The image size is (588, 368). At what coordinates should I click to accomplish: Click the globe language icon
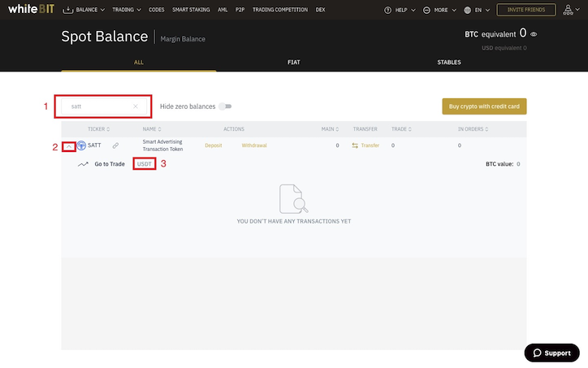pos(467,10)
